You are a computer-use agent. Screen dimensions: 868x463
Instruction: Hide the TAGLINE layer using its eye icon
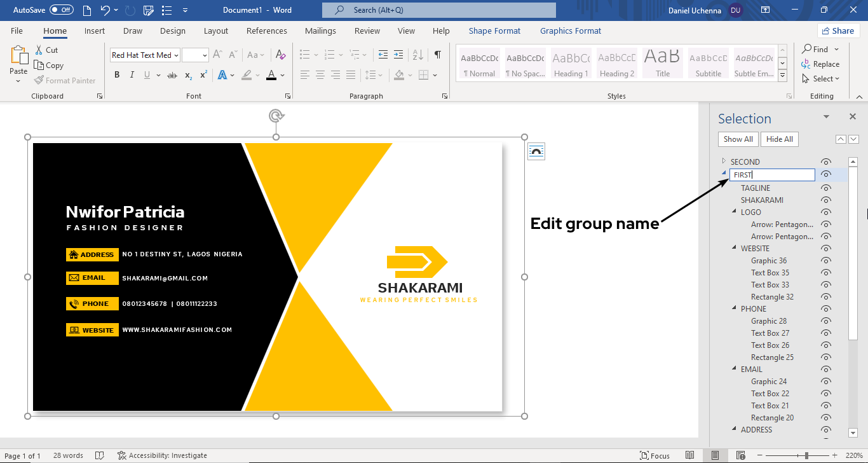tap(826, 188)
